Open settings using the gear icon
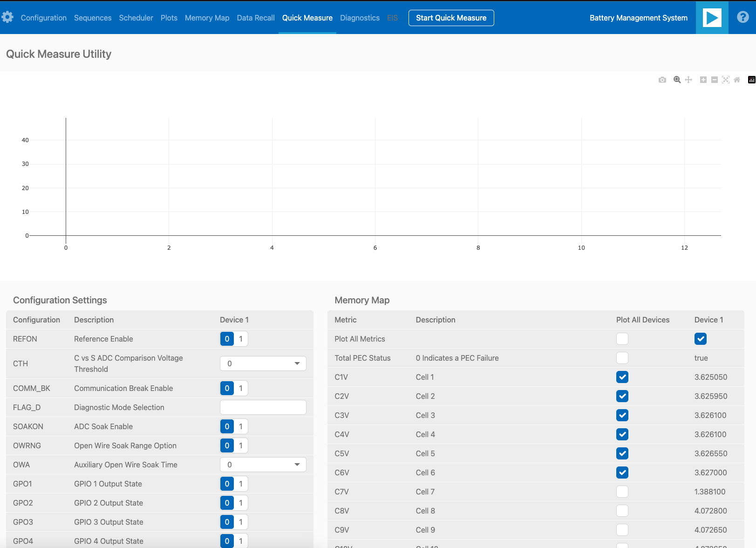The width and height of the screenshot is (756, 548). pyautogui.click(x=7, y=17)
